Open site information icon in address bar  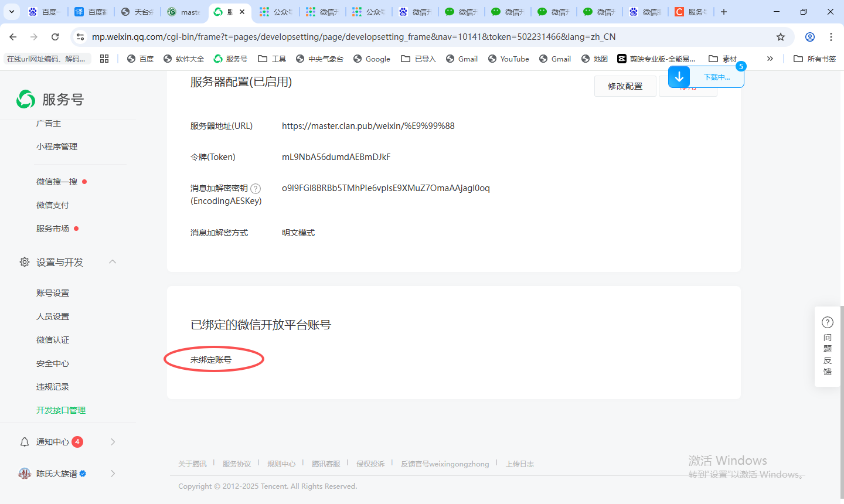[80, 36]
